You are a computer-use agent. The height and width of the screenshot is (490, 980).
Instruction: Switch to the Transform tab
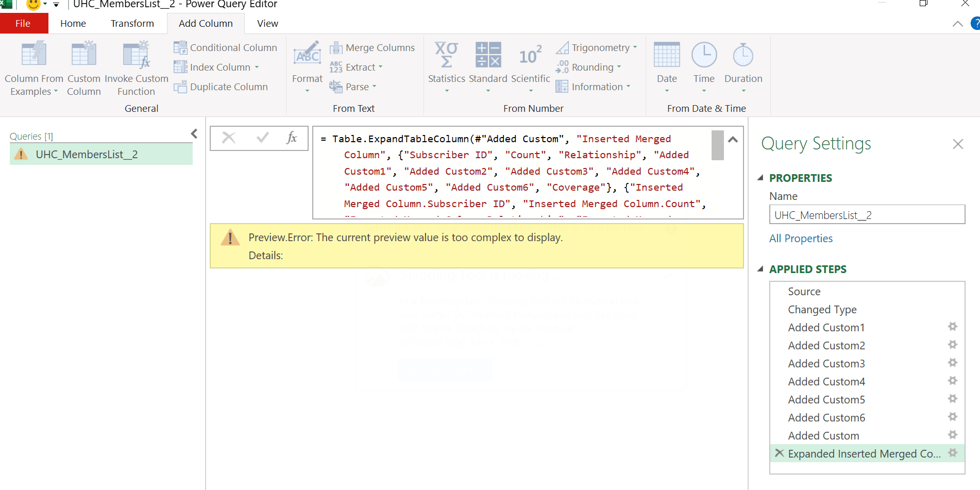pos(132,23)
